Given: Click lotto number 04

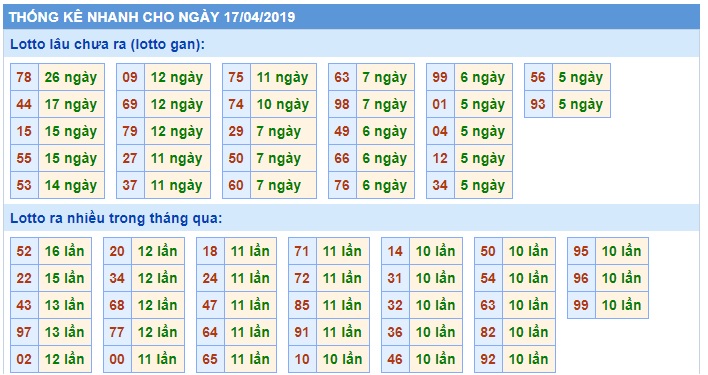Looking at the screenshot, I should point(440,131).
